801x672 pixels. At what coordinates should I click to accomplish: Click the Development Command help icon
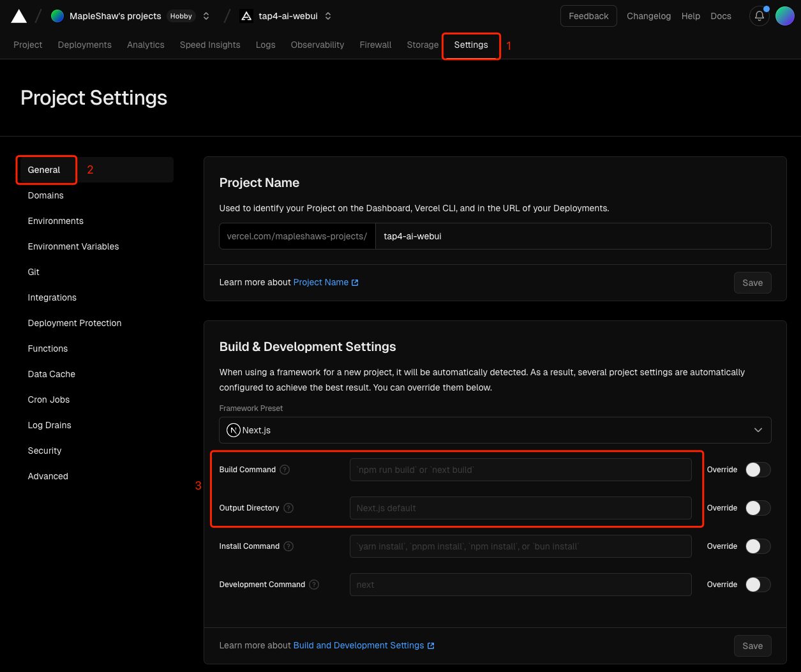(x=314, y=585)
